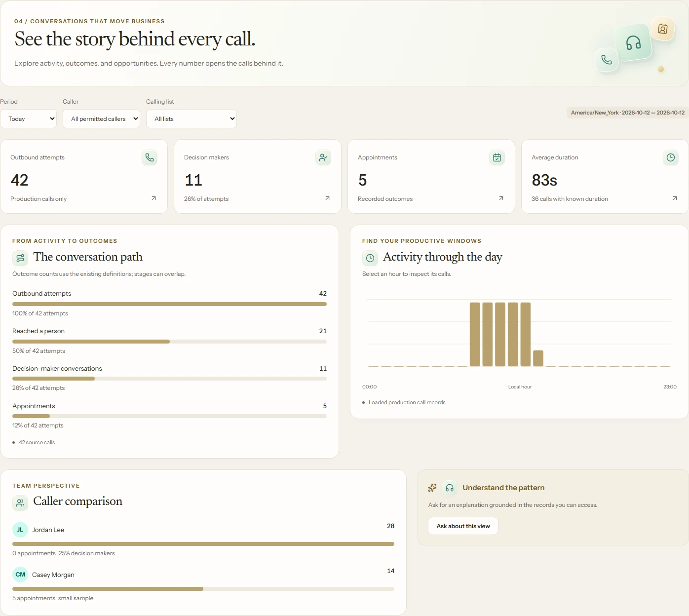
Task: Click the 83s average duration value
Action: (544, 180)
